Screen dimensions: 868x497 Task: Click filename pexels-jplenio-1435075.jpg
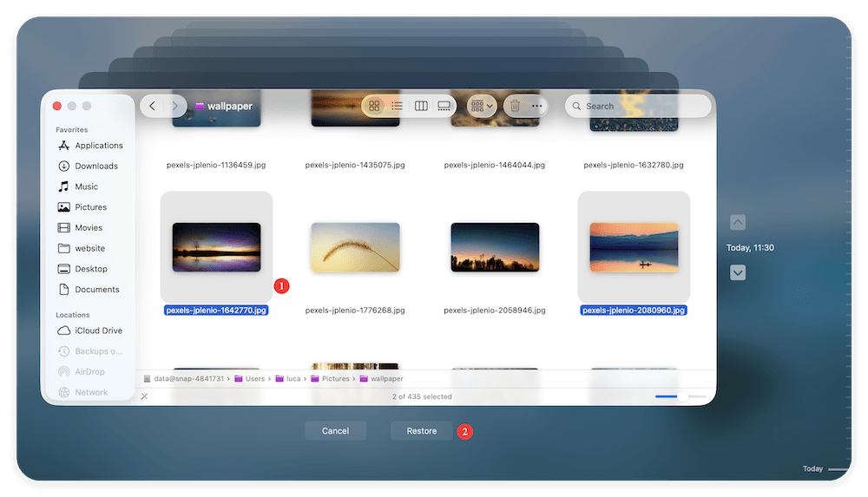(355, 165)
